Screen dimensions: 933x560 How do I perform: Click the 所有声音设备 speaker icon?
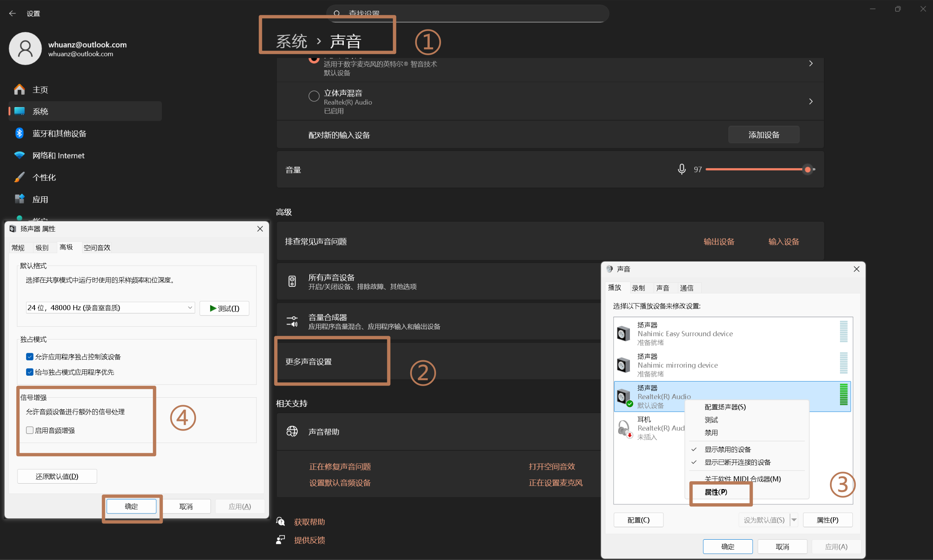[x=292, y=281]
